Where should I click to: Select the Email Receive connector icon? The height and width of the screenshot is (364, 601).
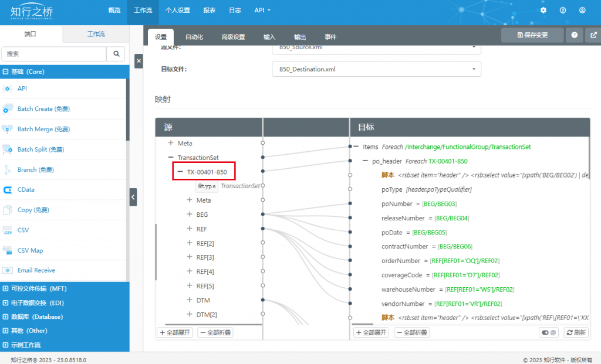pos(7,270)
